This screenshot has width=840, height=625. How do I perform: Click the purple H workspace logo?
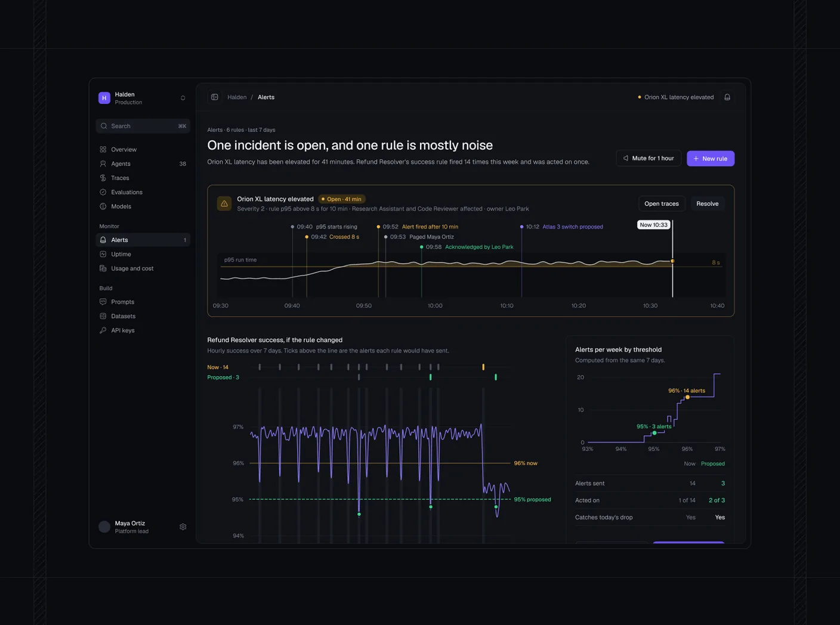(x=104, y=98)
